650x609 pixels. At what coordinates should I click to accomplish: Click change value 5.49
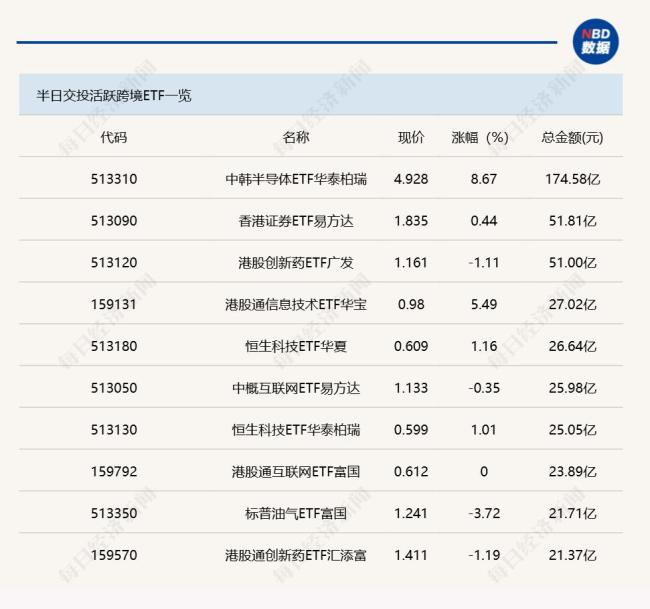(484, 305)
